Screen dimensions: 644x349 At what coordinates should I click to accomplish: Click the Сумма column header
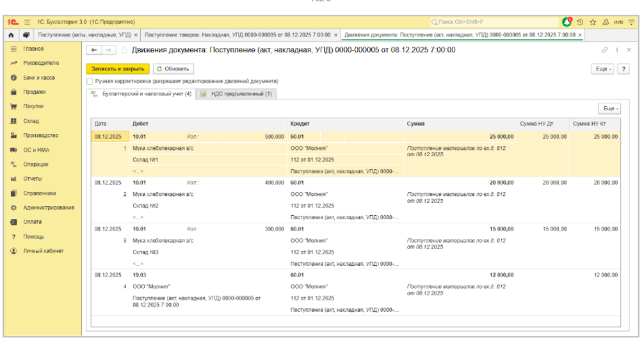tap(460, 124)
